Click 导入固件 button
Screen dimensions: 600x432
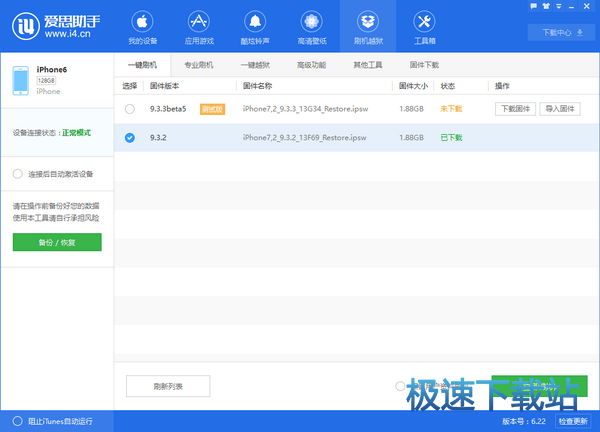coord(560,109)
